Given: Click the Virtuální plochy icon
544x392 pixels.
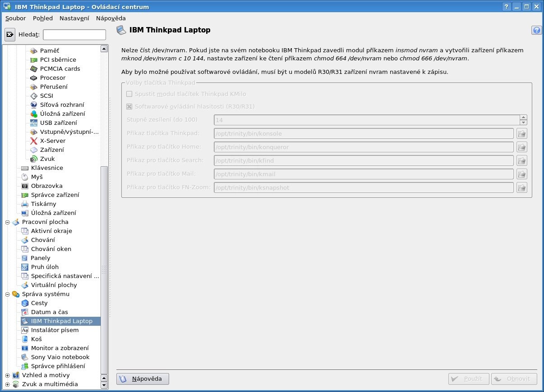Looking at the screenshot, I should 25,285.
